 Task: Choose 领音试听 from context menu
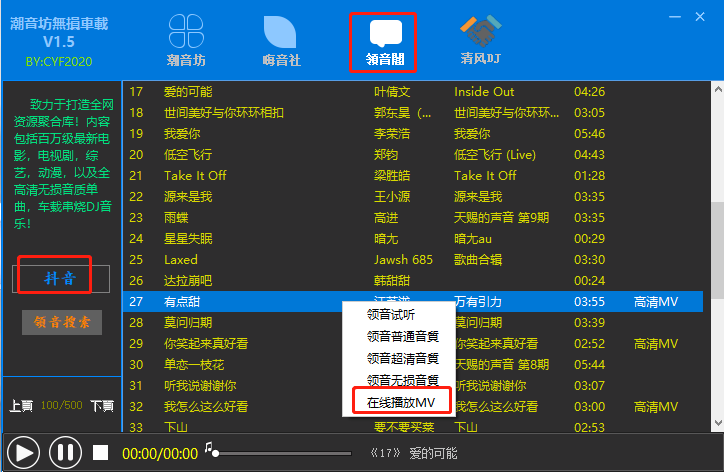(x=391, y=315)
